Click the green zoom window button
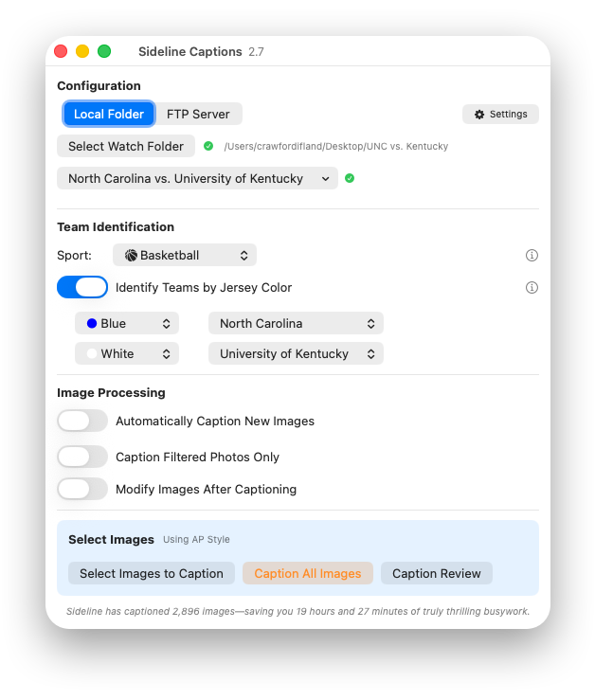Screen dimensions: 595x700 pos(104,52)
